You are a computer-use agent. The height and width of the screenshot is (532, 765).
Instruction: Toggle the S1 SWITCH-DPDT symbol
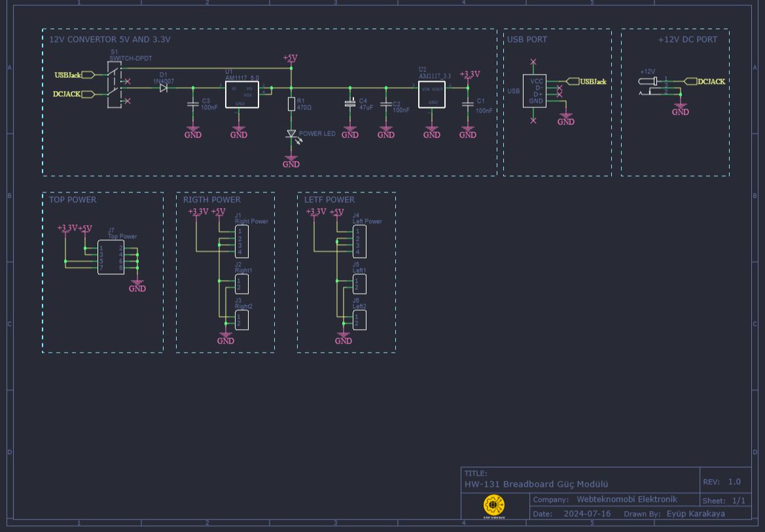pos(115,85)
